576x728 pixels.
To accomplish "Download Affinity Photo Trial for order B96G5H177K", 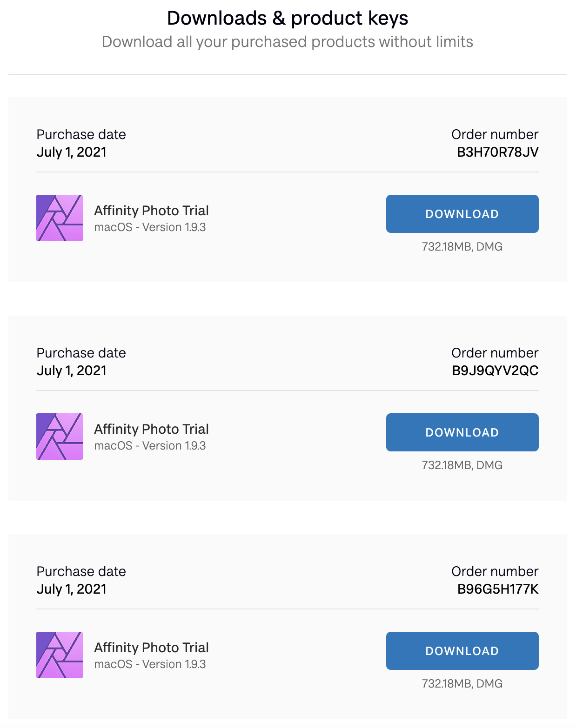I will [462, 651].
